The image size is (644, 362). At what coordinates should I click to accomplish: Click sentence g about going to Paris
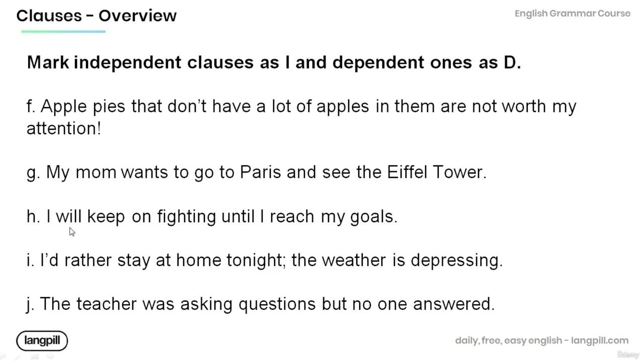tap(257, 172)
